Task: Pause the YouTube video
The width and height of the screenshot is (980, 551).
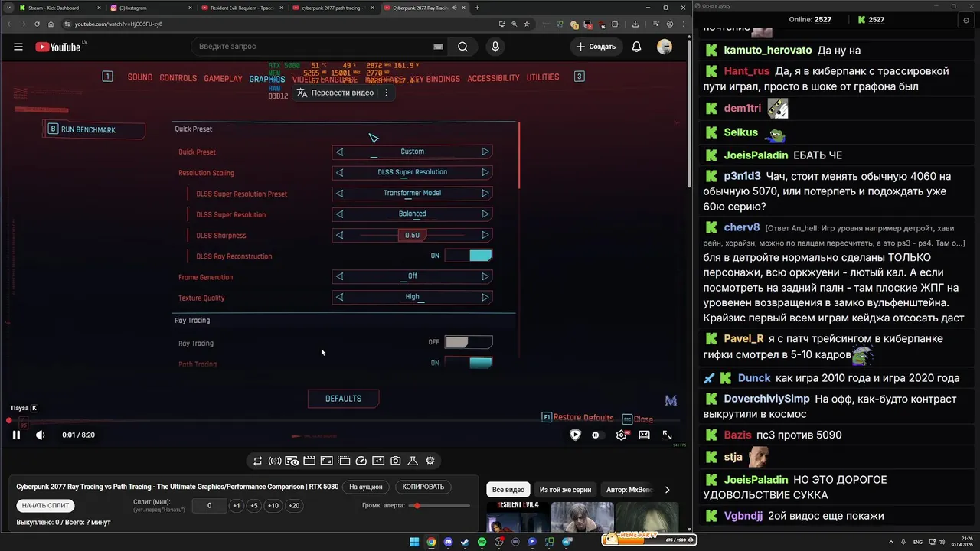Action: [x=16, y=435]
